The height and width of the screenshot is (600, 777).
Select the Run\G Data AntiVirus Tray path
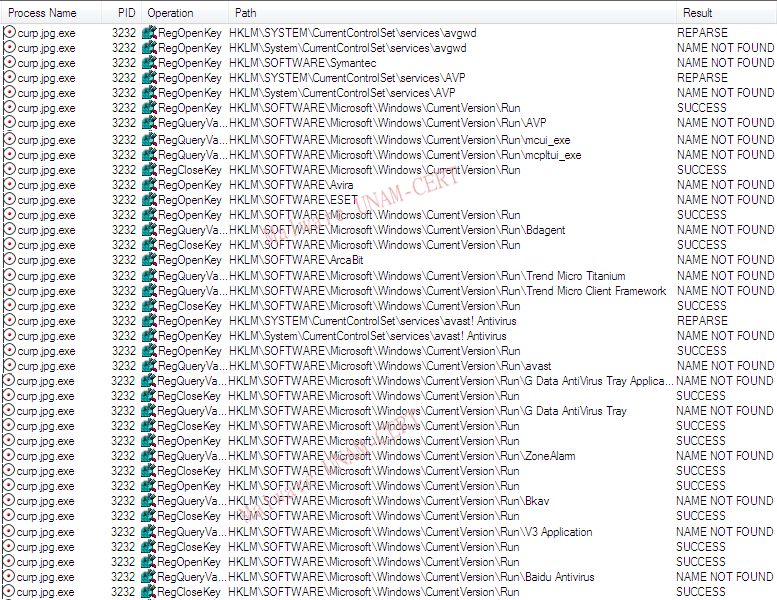click(x=427, y=411)
